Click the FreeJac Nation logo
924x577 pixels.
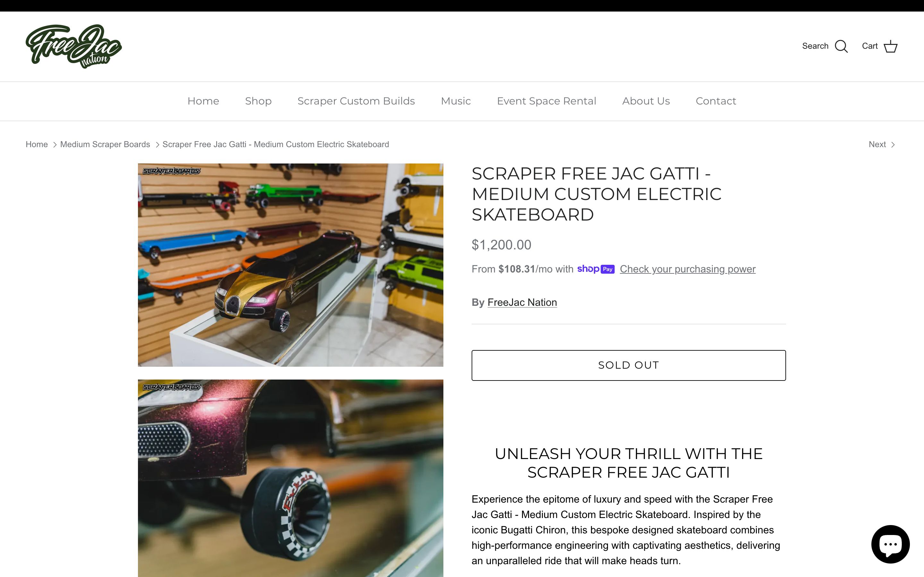tap(74, 46)
